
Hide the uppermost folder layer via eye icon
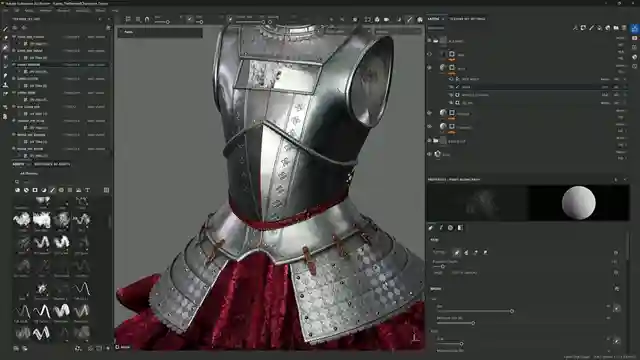(x=429, y=41)
